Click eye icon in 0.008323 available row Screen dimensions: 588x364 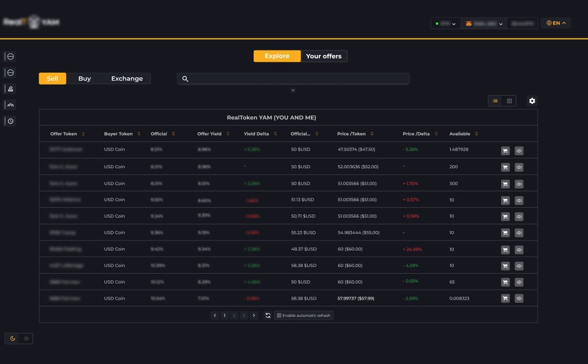(x=519, y=299)
